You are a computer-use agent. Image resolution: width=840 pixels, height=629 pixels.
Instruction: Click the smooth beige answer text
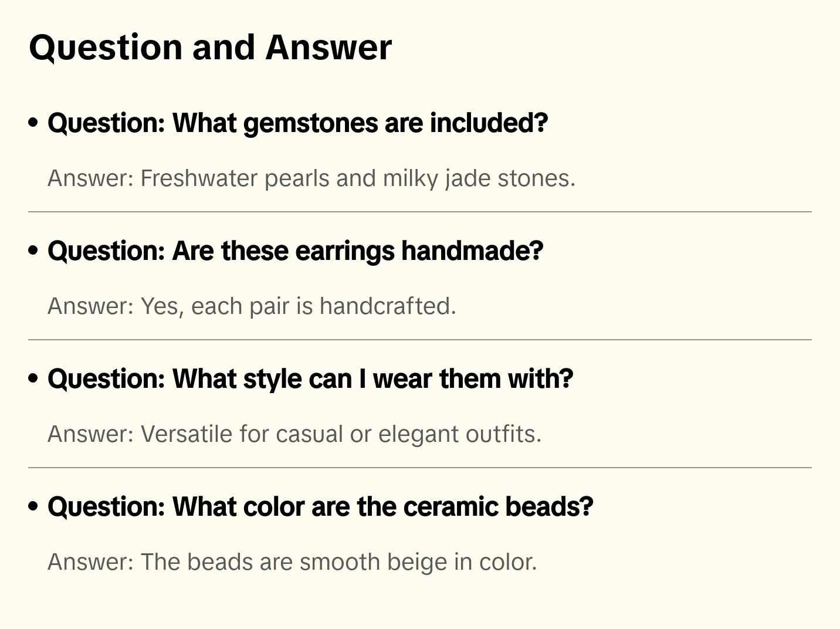point(292,562)
